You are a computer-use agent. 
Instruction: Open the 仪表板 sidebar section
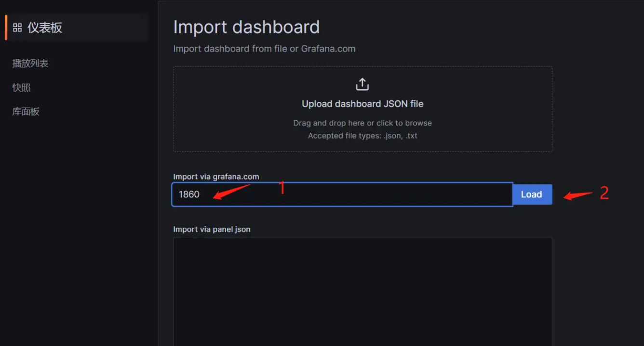(x=44, y=28)
